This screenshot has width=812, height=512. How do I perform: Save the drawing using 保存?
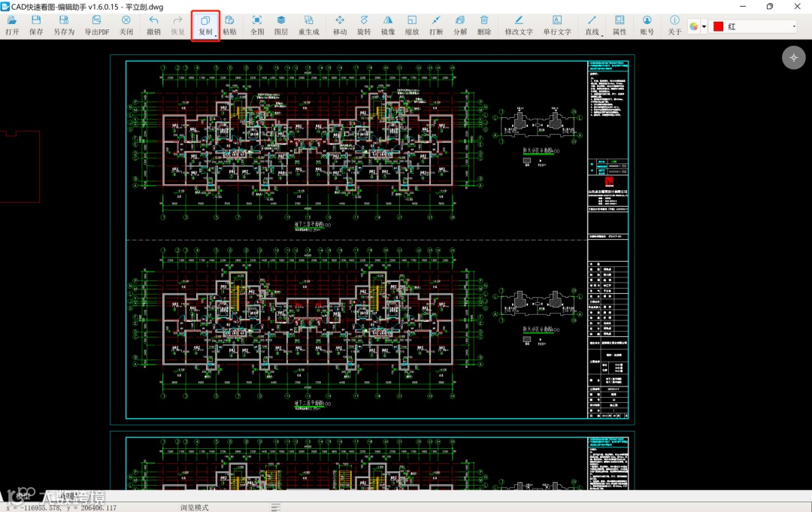(x=36, y=26)
